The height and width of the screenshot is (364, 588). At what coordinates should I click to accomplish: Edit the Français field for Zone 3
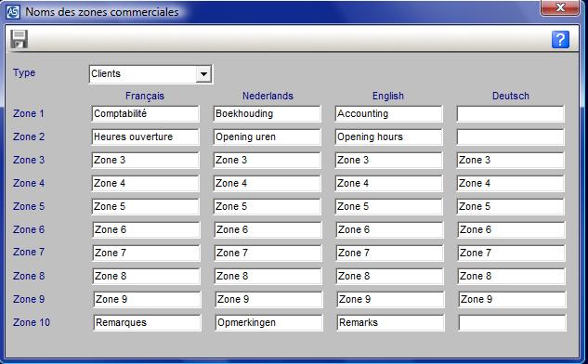tap(145, 160)
